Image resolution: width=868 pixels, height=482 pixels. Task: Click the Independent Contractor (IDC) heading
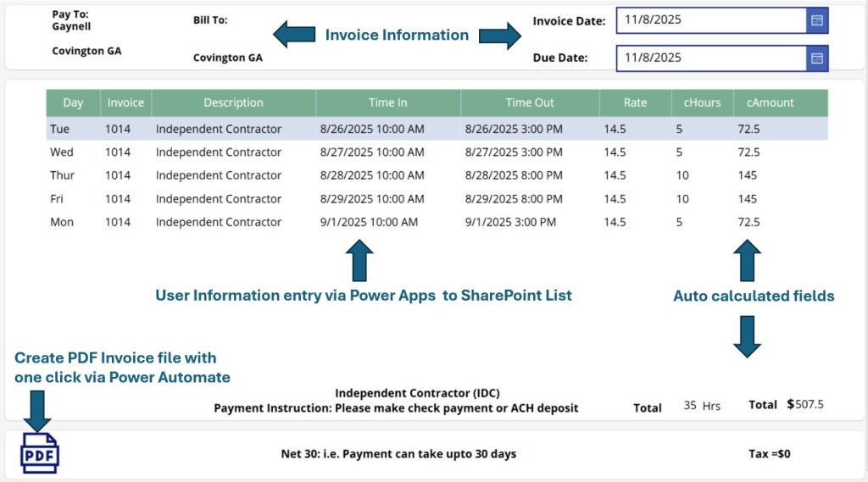point(417,393)
